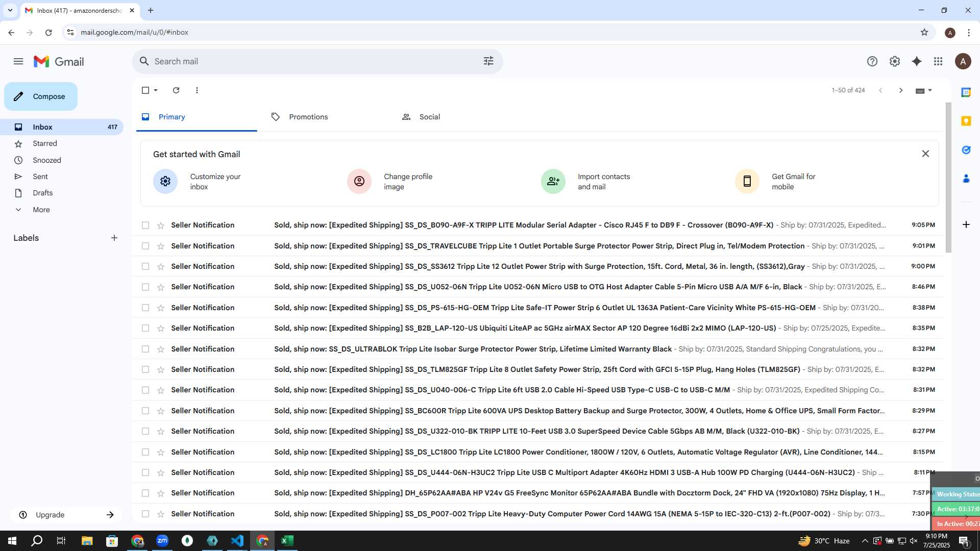Image resolution: width=980 pixels, height=551 pixels.
Task: Select checkbox for BC600R UPS email
Action: (x=145, y=411)
